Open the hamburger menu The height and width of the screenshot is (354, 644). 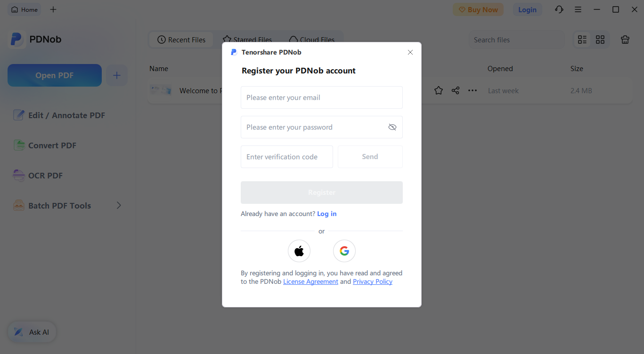(x=578, y=9)
